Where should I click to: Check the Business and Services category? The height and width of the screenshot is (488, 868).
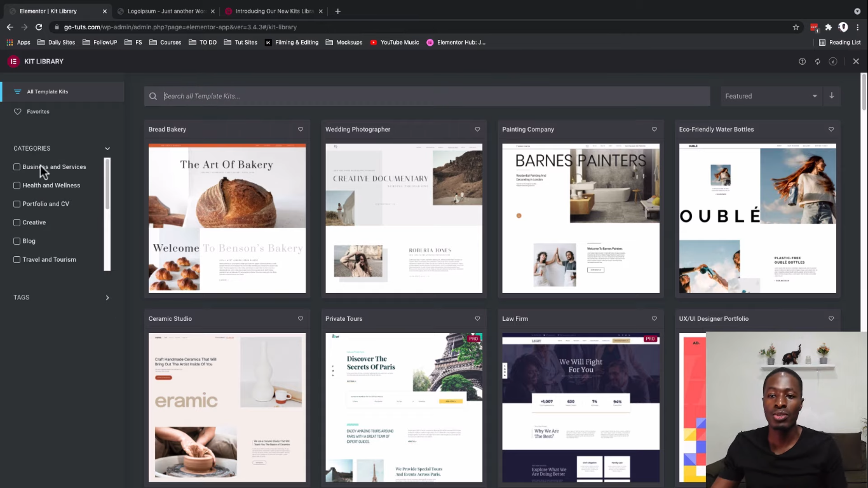pyautogui.click(x=17, y=167)
